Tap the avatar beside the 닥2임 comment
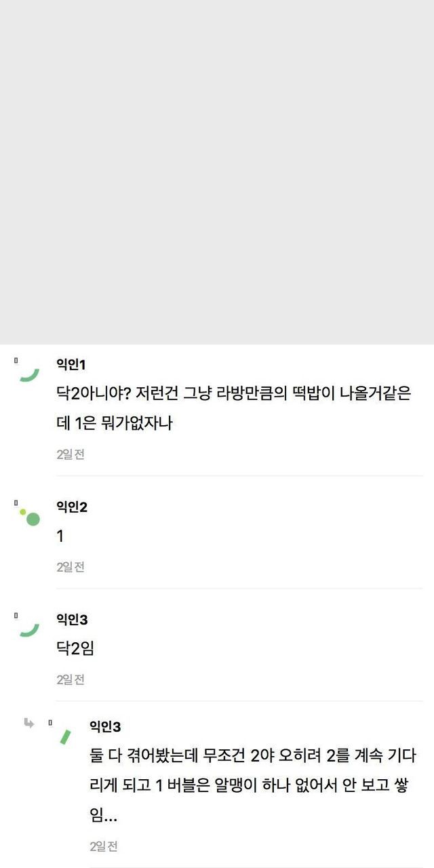This screenshot has height=868, width=434. [29, 631]
